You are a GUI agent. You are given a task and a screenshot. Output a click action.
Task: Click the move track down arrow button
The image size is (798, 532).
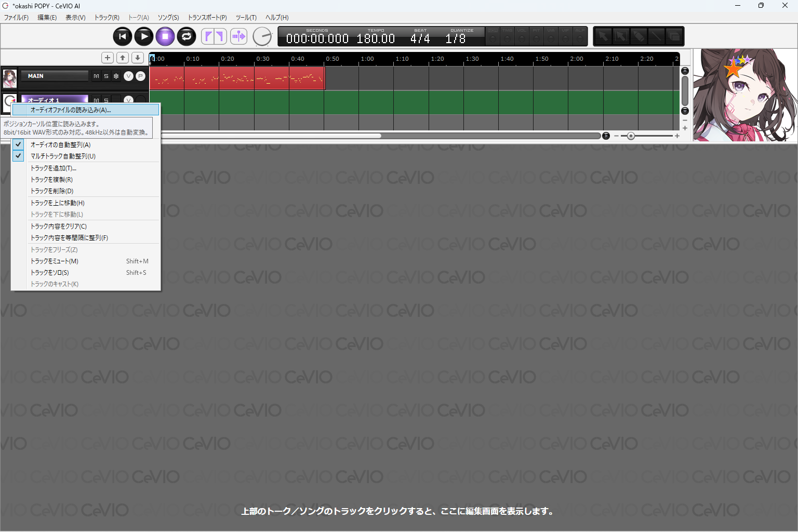click(138, 58)
